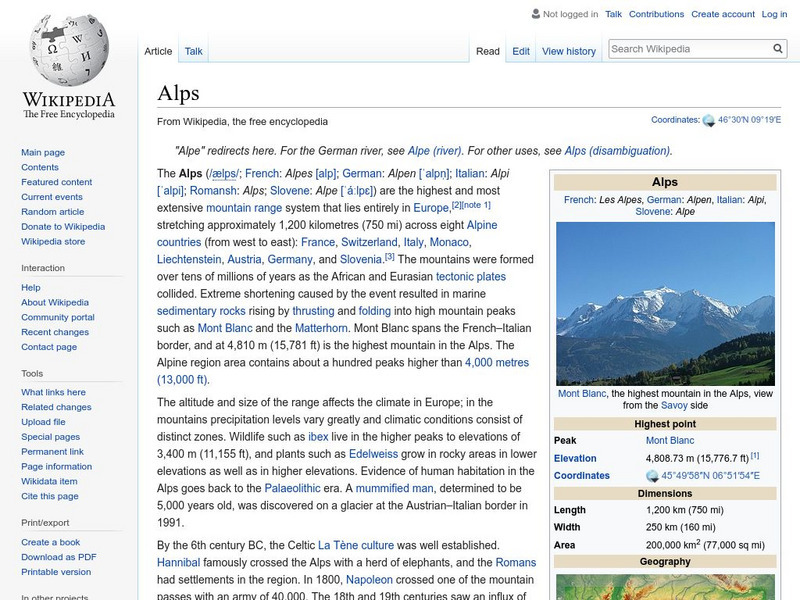Screen dimensions: 800x600
Task: Open the mummified man link
Action: coord(394,488)
